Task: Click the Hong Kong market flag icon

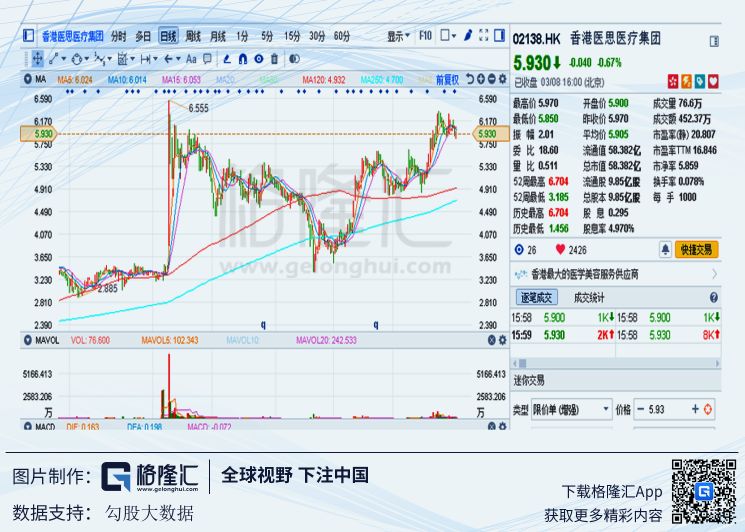Action: [672, 81]
